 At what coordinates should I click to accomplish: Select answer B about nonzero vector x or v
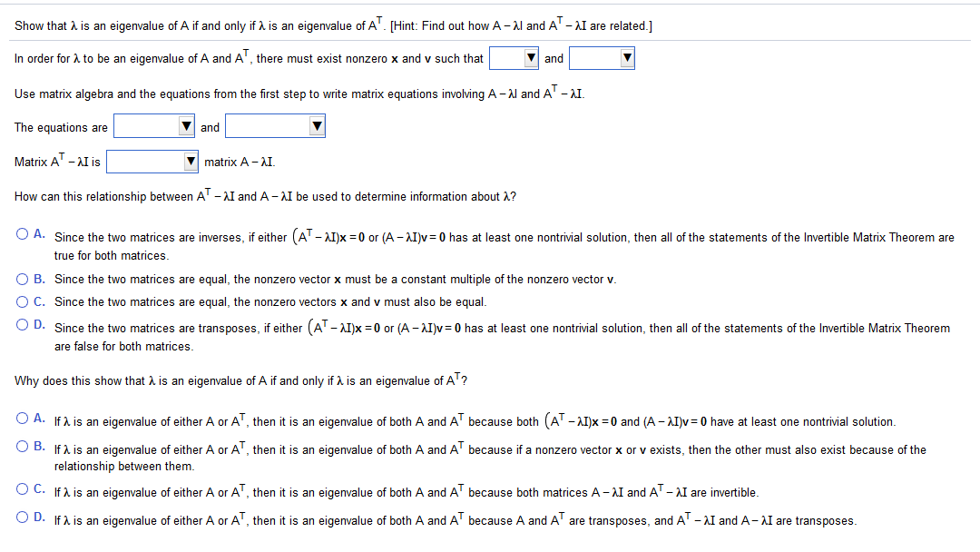(x=21, y=446)
